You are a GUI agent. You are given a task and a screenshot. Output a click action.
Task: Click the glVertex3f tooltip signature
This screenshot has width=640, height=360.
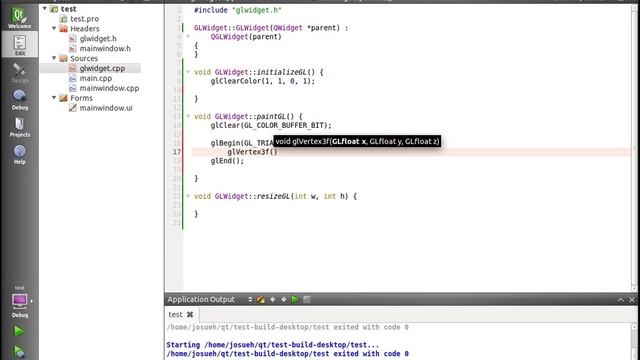pos(357,142)
